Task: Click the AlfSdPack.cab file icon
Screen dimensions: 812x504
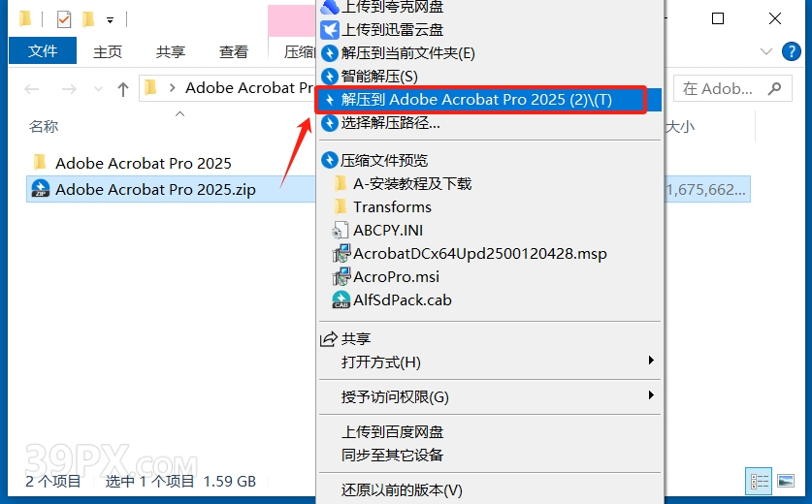Action: click(x=341, y=300)
